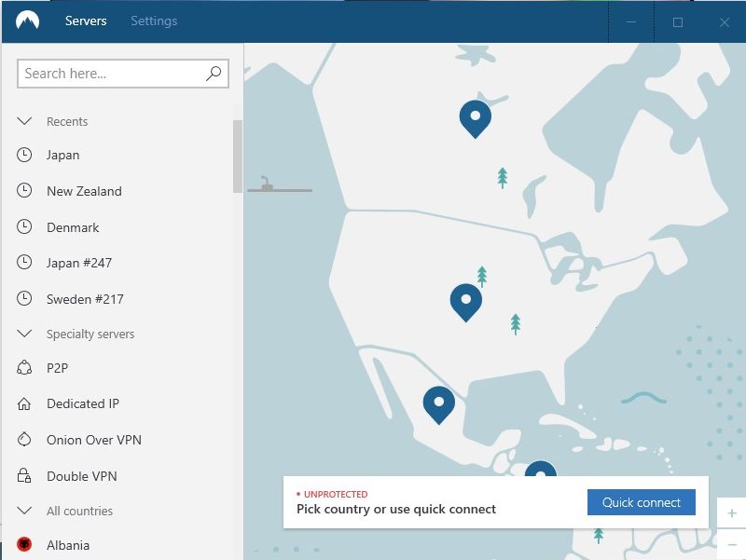Click the clock icon beside Japan
This screenshot has height=560, width=746.
click(x=24, y=155)
